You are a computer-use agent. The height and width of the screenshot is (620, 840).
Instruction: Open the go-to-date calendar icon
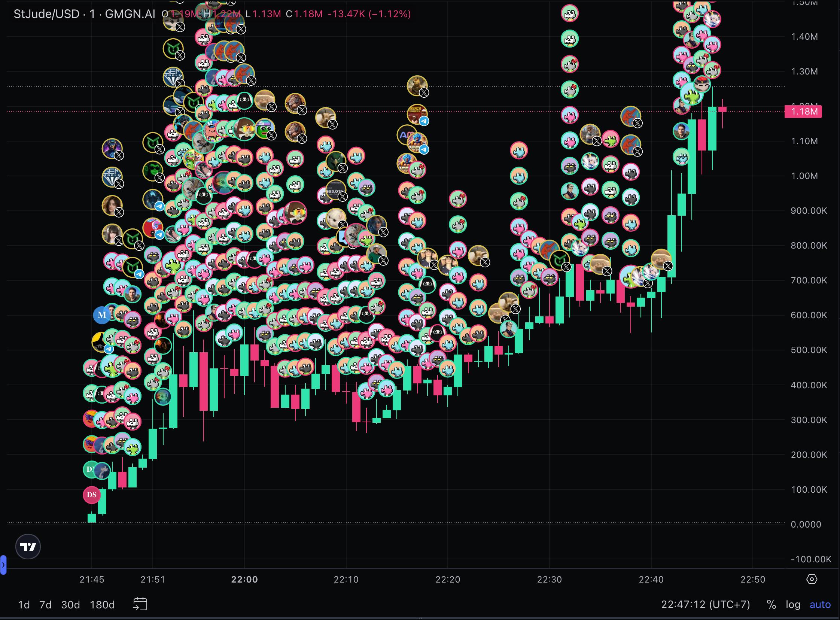140,604
